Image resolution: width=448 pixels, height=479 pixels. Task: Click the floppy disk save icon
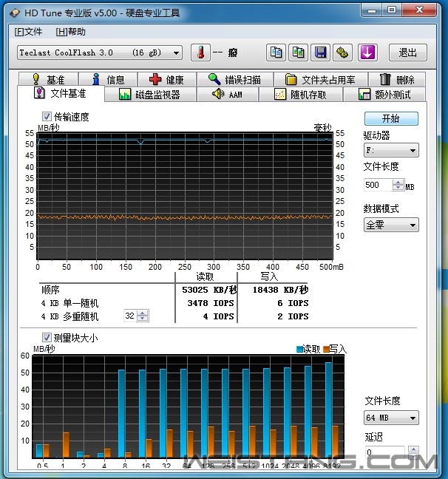click(321, 52)
